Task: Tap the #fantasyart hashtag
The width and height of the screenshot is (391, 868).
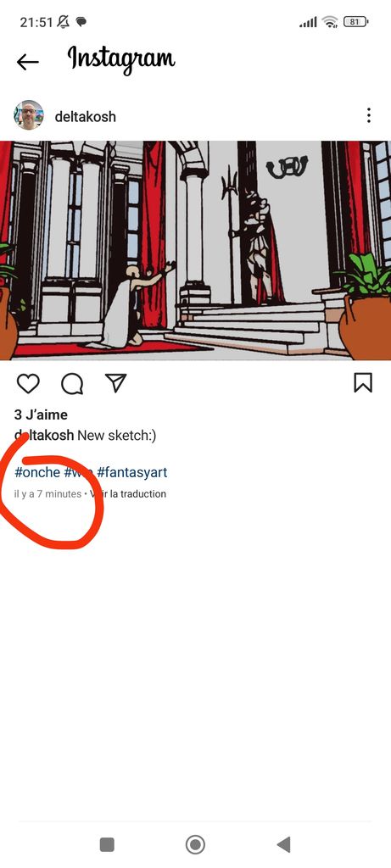Action: click(x=131, y=473)
